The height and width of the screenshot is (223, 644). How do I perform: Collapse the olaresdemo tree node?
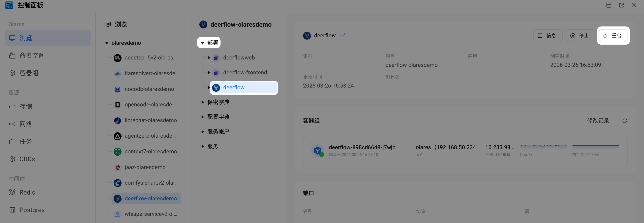coord(107,43)
